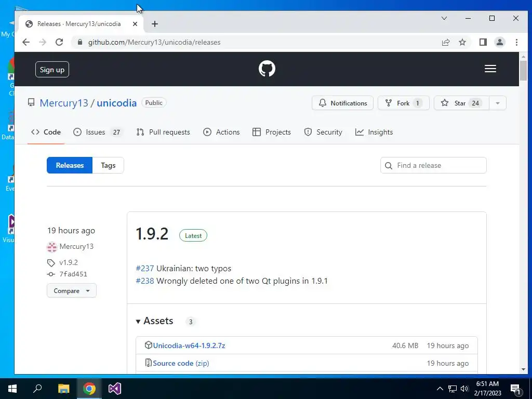Open the Pull requests tab

(x=163, y=132)
